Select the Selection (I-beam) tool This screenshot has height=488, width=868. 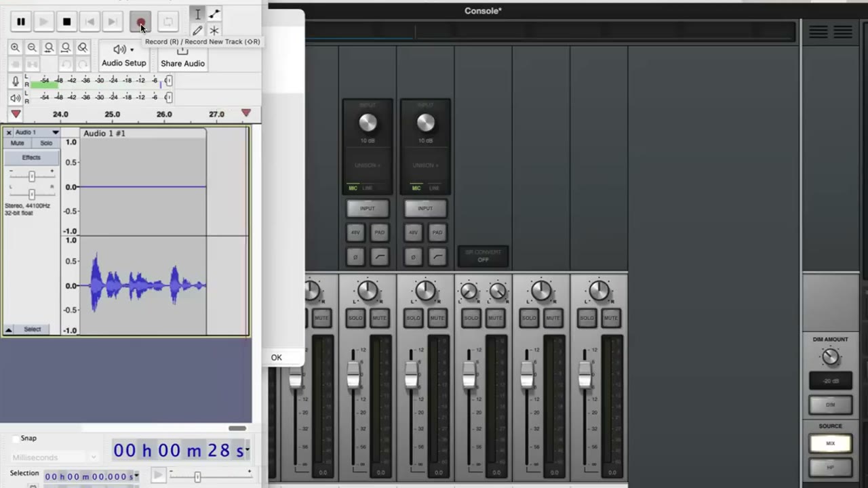(197, 14)
